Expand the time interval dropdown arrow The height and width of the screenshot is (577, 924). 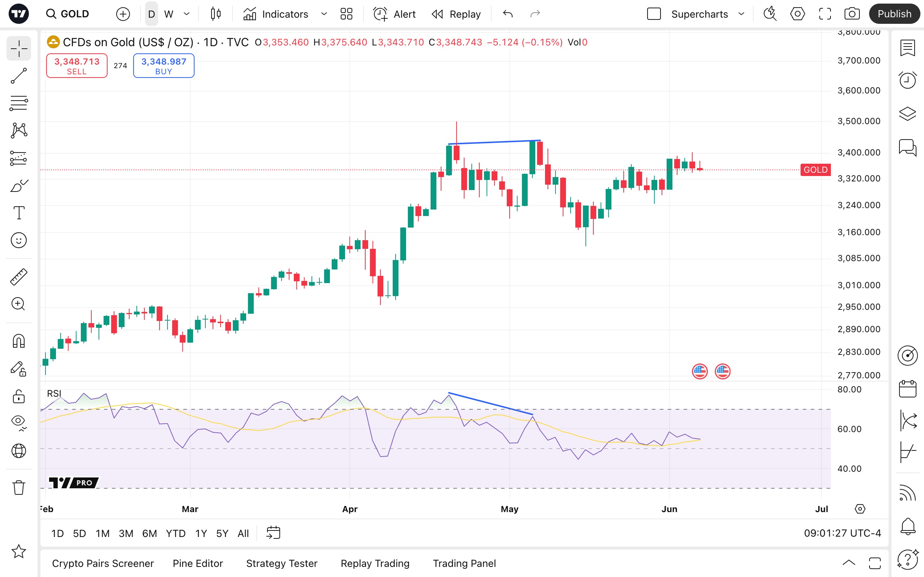187,14
